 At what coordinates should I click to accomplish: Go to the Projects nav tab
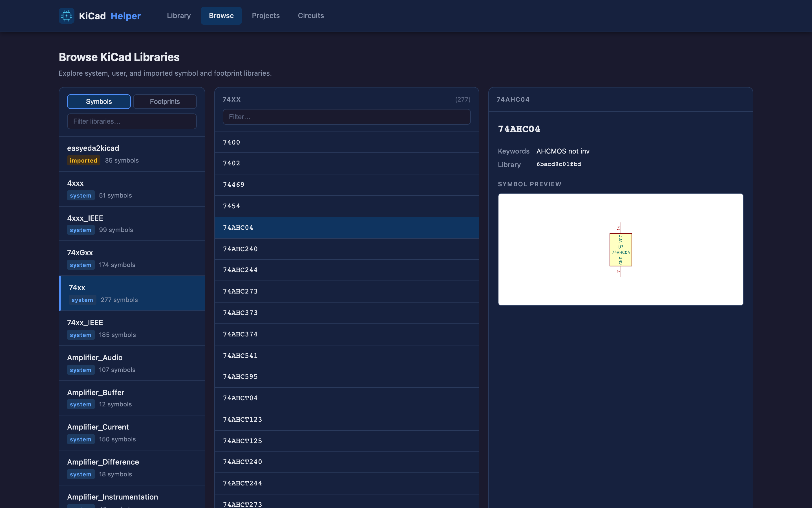266,16
